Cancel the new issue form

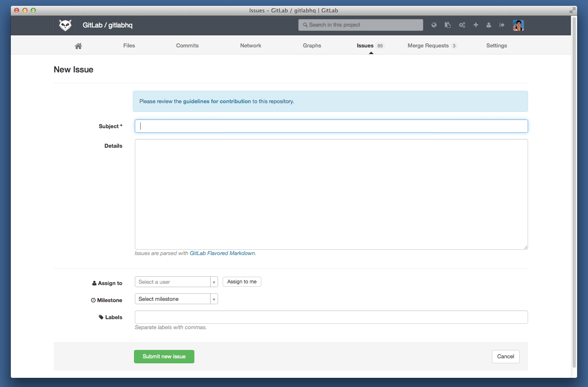coord(506,357)
